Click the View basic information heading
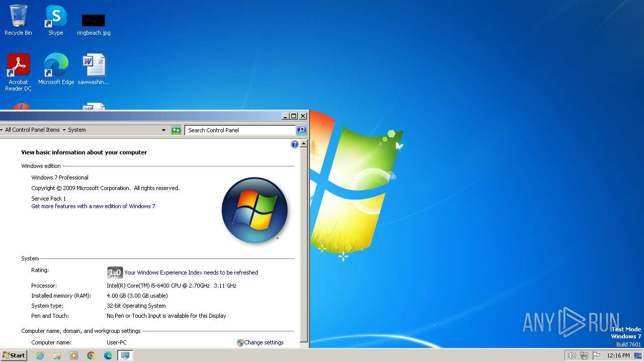This screenshot has height=362, width=644. (x=84, y=152)
